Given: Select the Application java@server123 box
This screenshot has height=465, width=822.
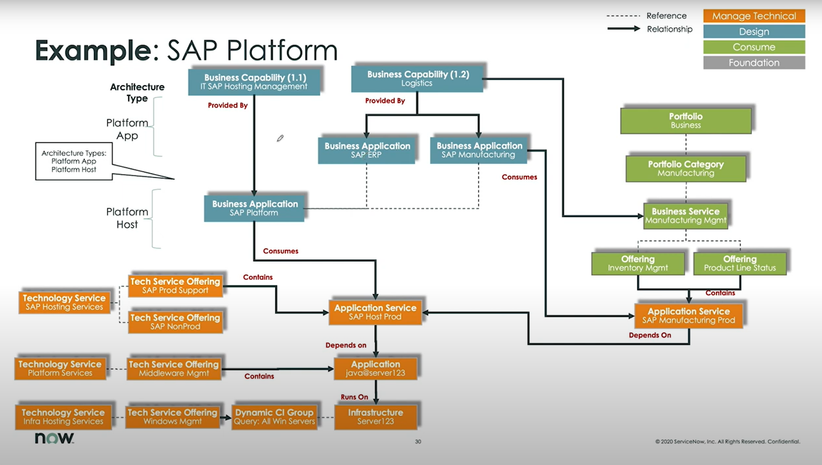Looking at the screenshot, I should pos(376,369).
